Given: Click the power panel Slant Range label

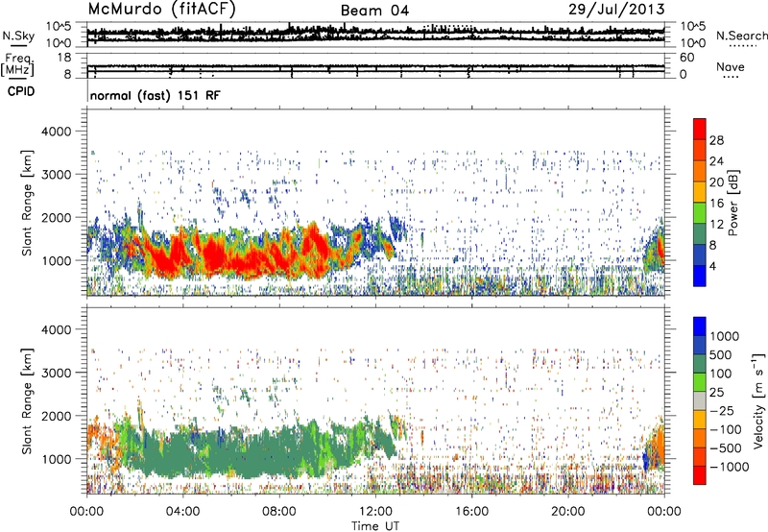Looking at the screenshot, I should (27, 203).
